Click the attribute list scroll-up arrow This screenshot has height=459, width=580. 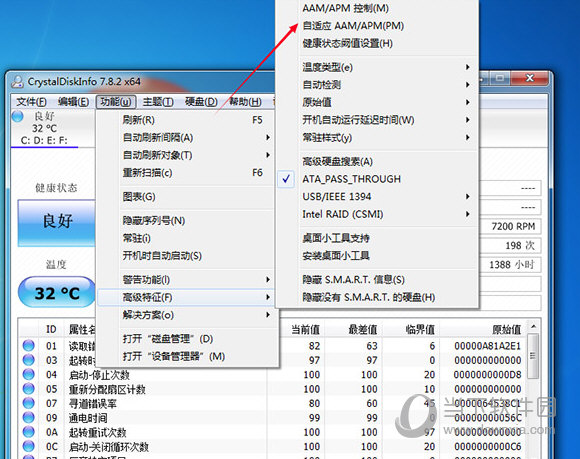pyautogui.click(x=533, y=327)
